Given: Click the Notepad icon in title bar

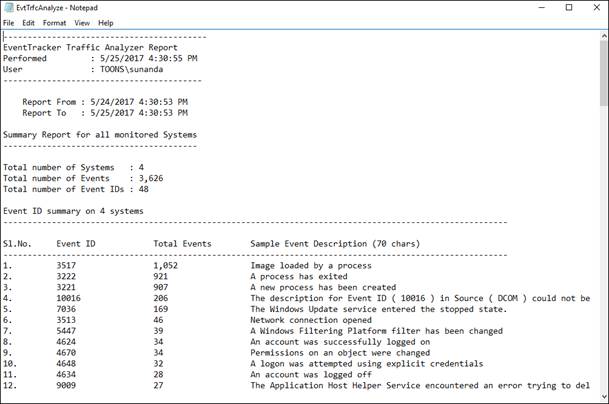Looking at the screenshot, I should pyautogui.click(x=9, y=7).
